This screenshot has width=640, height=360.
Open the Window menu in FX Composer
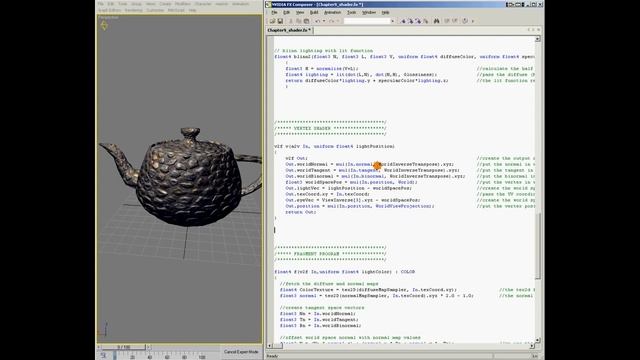pyautogui.click(x=369, y=13)
